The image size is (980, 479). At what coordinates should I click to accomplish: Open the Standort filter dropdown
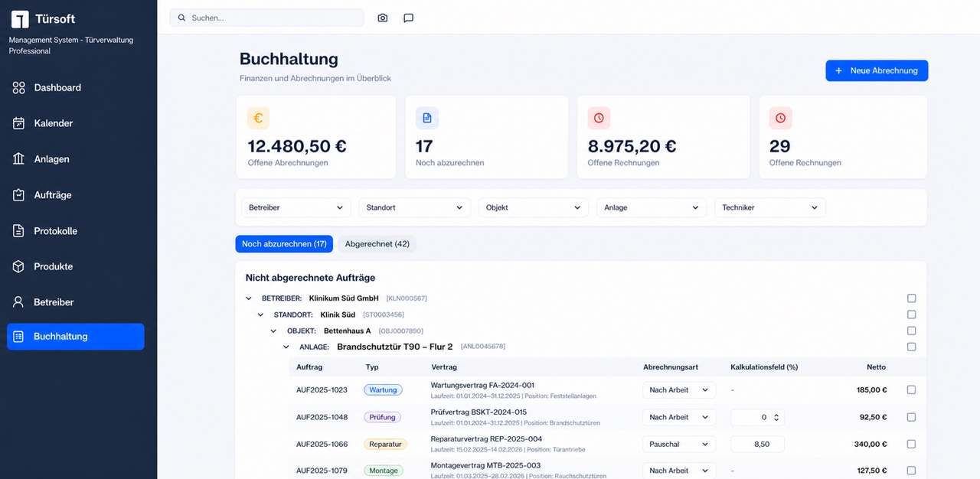pos(414,207)
